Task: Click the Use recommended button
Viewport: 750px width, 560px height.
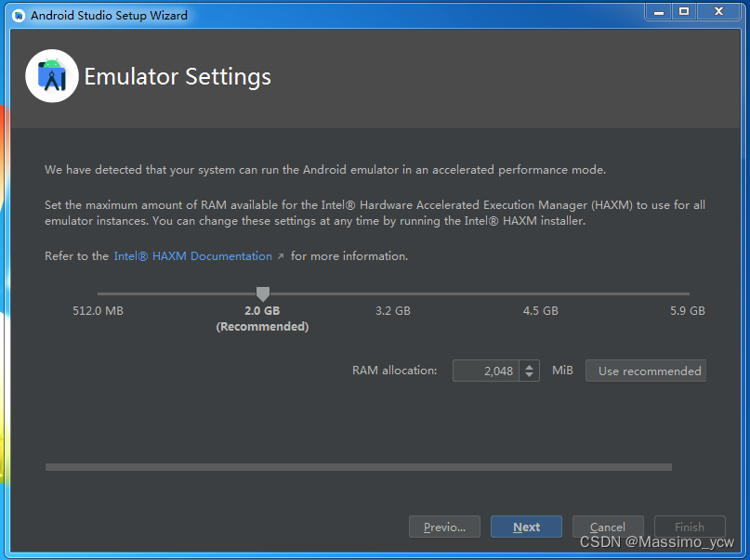Action: tap(646, 371)
